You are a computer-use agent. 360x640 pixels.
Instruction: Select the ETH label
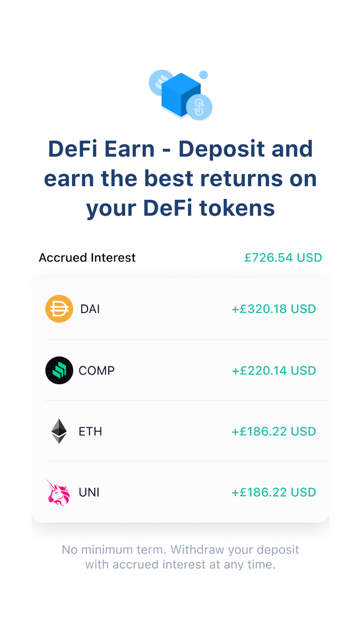click(90, 431)
